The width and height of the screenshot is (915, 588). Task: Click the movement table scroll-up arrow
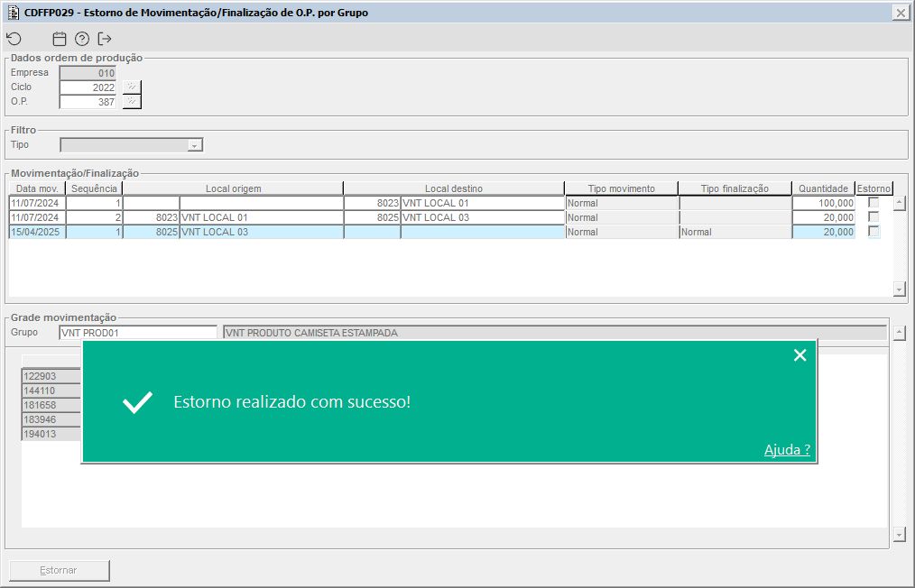pos(900,203)
